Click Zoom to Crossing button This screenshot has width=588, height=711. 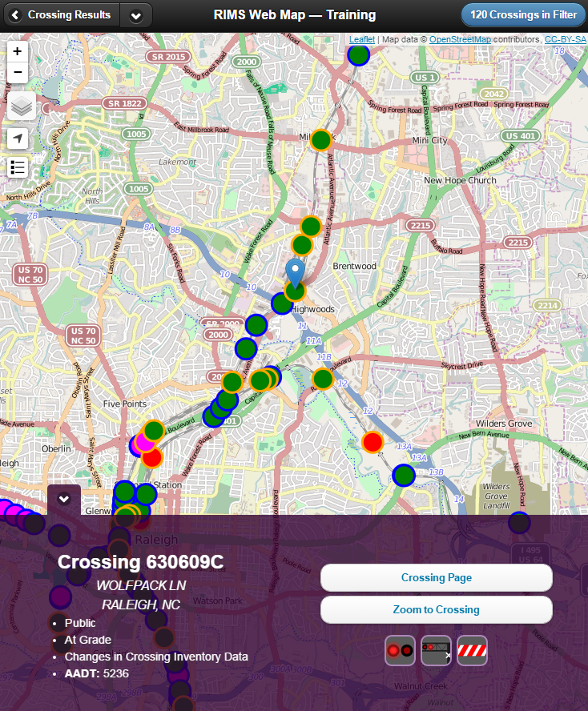[436, 609]
